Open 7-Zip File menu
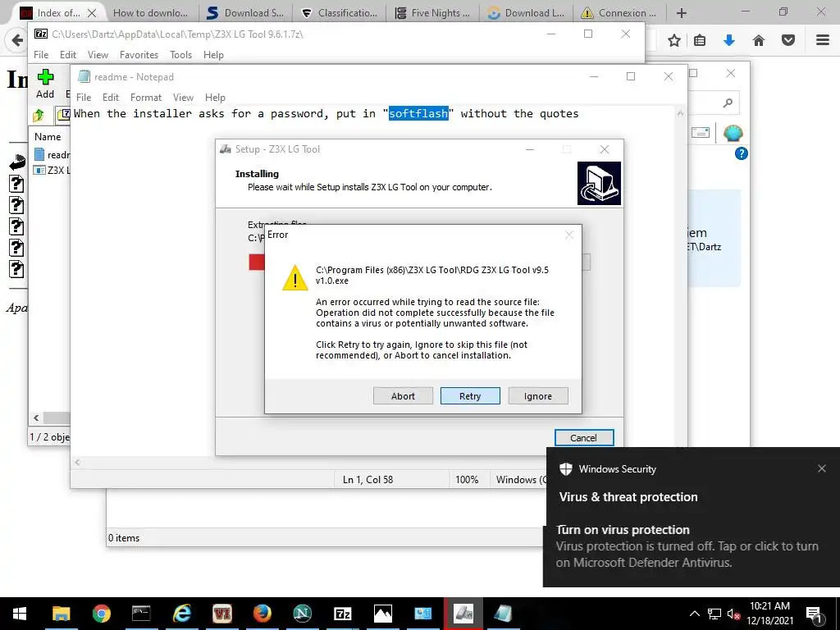Screen dimensions: 840x630 tap(41, 55)
